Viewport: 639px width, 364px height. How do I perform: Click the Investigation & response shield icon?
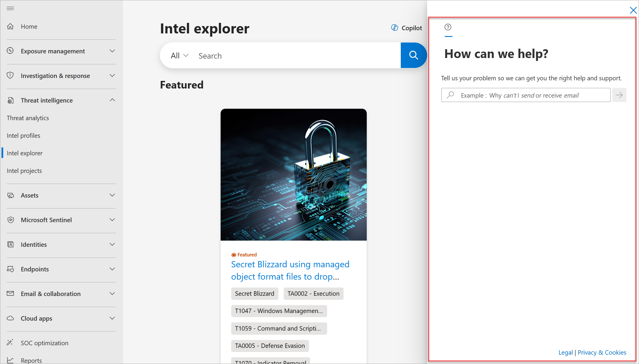click(x=11, y=75)
